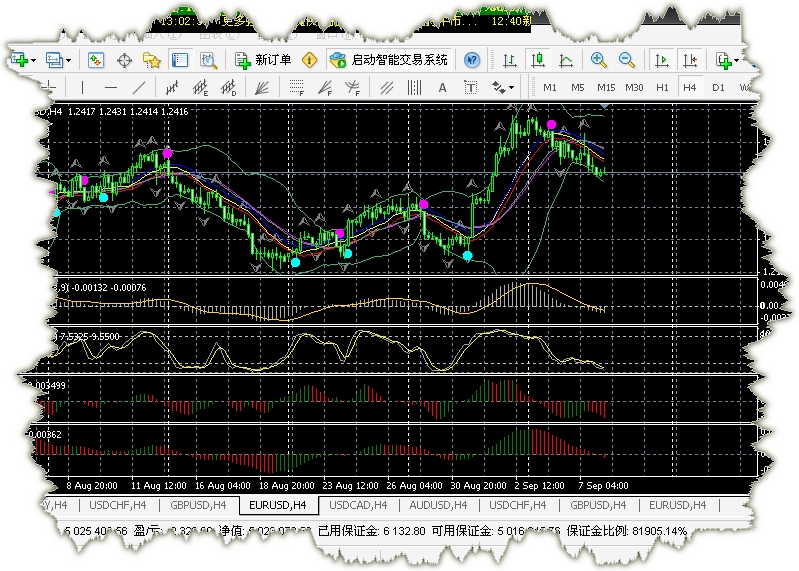The height and width of the screenshot is (571, 799).
Task: Open the Navigator folder-star icon
Action: [x=152, y=61]
